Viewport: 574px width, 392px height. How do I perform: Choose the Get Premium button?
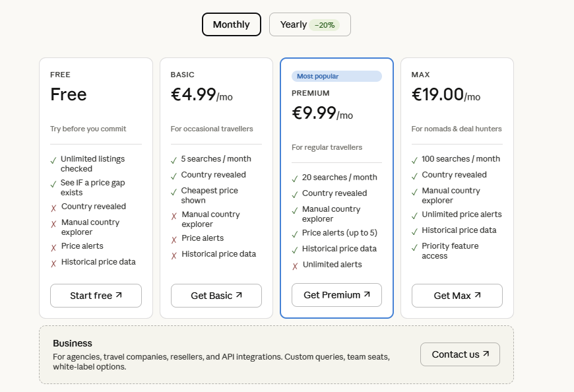point(336,295)
